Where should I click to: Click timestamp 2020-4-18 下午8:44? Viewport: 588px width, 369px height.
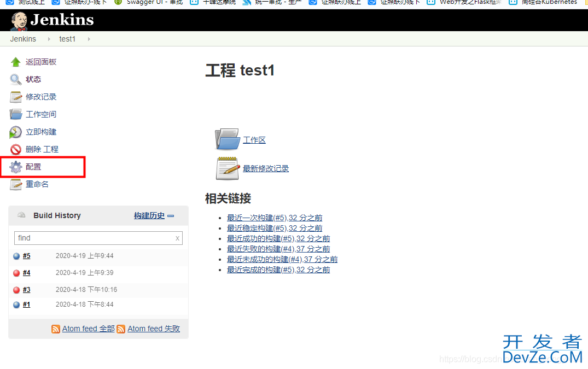click(85, 304)
